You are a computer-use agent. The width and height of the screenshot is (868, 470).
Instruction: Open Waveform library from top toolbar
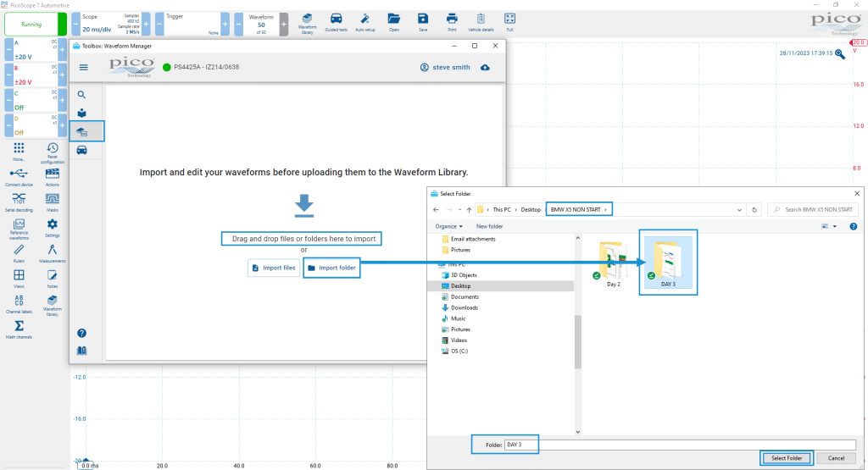307,23
